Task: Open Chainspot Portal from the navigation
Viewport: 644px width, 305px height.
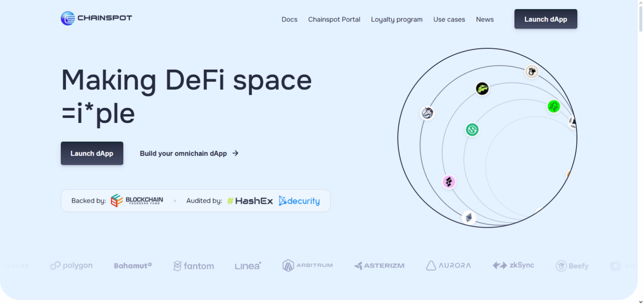Action: coord(334,19)
